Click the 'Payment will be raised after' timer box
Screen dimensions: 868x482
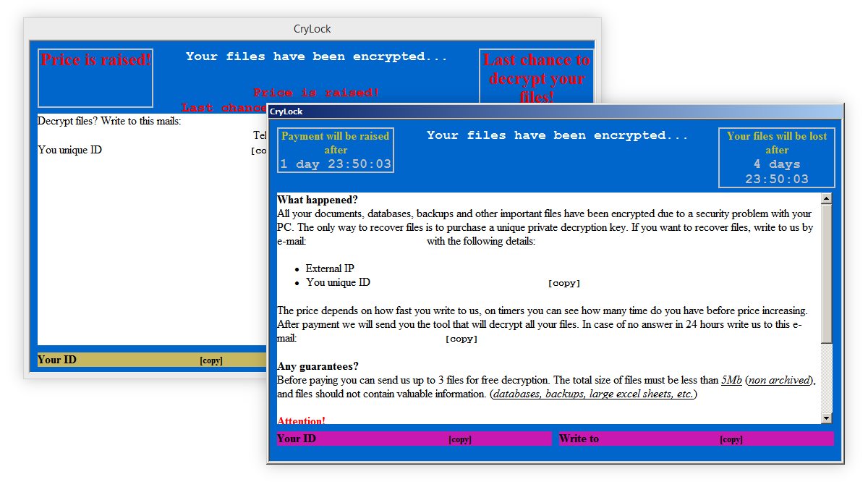[x=336, y=151]
